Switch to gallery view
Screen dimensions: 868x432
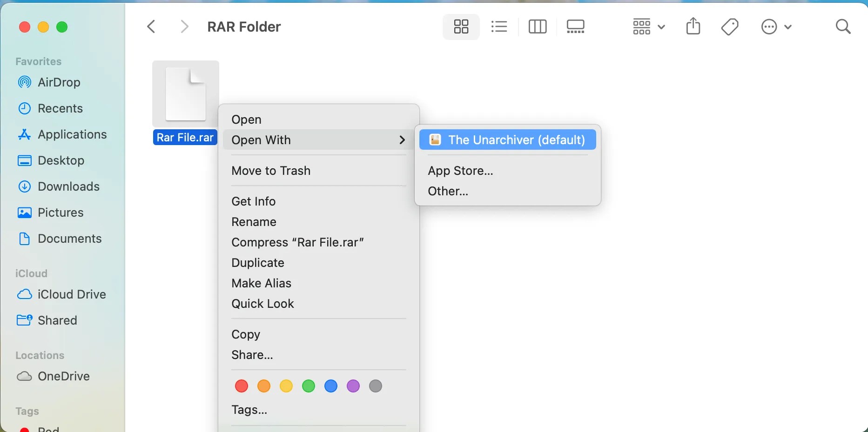tap(576, 27)
